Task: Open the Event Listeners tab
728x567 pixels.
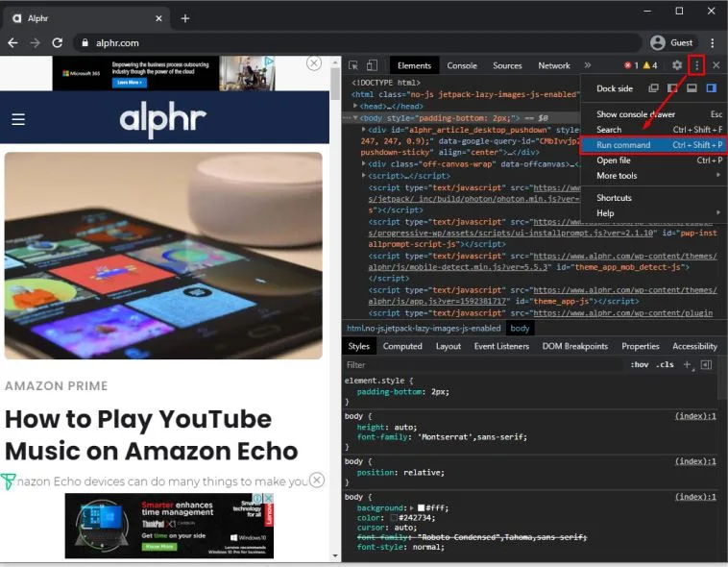Action: coord(501,346)
